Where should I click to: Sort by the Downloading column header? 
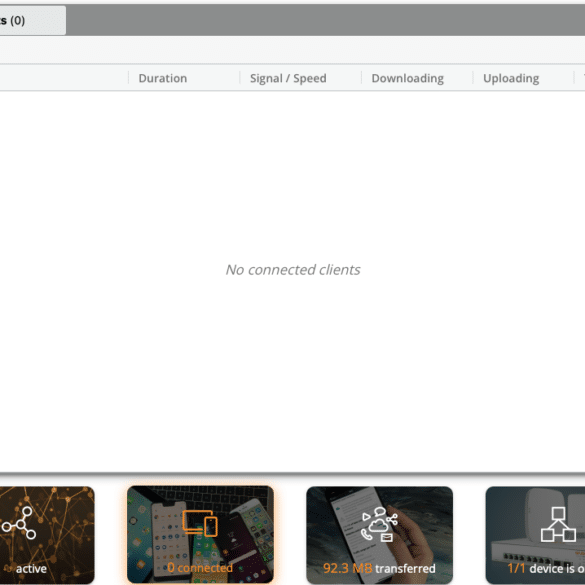point(407,78)
